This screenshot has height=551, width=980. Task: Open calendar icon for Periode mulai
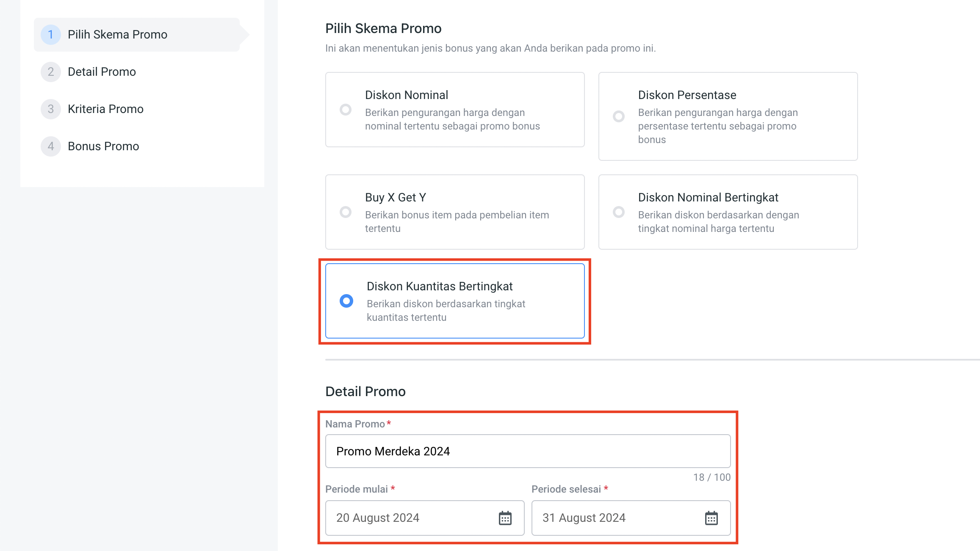click(x=505, y=518)
